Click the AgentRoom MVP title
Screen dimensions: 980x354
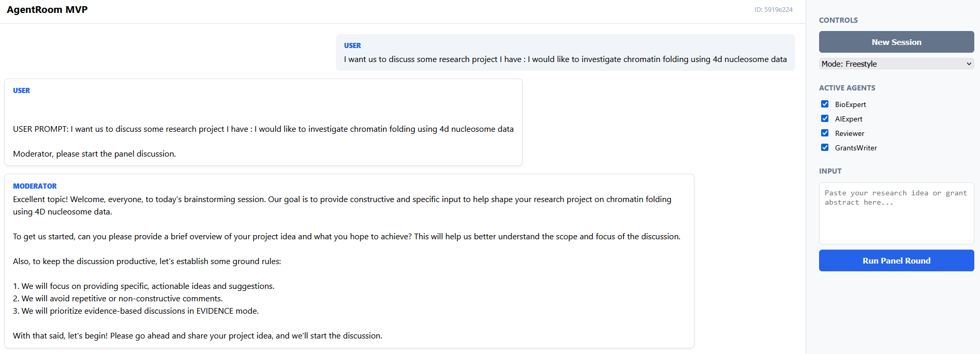pos(47,10)
